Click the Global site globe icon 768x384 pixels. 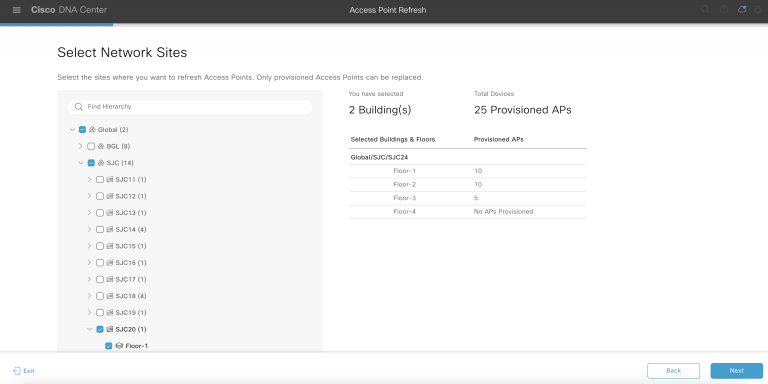pyautogui.click(x=93, y=130)
